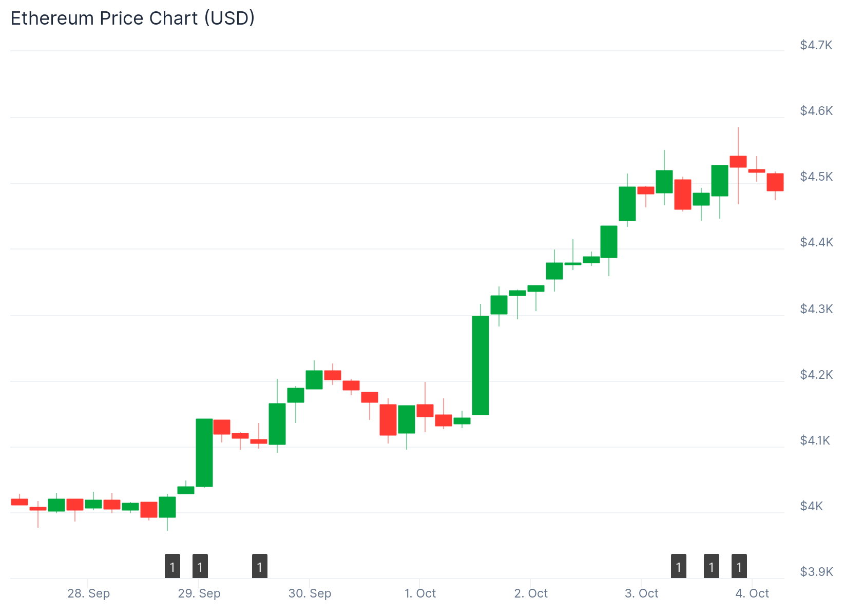Click the Ethereum Price Chart (USD) title

pyautogui.click(x=132, y=18)
